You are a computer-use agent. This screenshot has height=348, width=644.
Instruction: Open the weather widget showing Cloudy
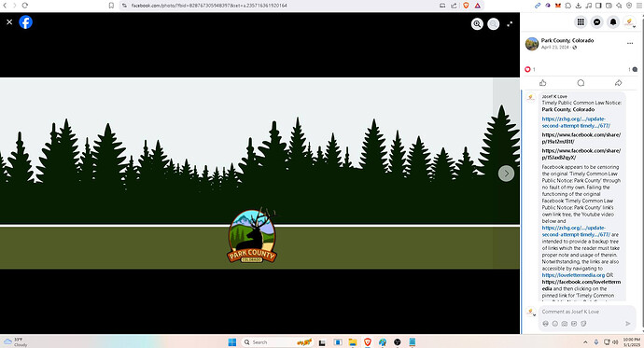click(16, 341)
